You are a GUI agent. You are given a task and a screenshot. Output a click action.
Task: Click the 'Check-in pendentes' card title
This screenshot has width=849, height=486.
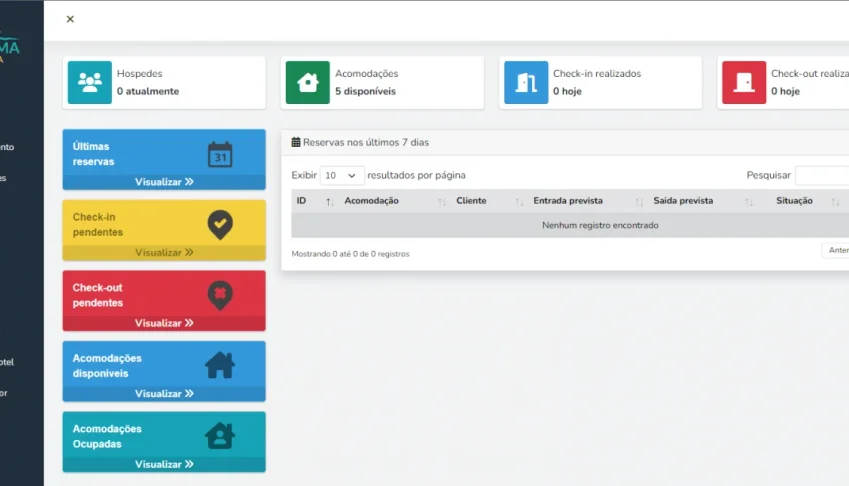[97, 225]
